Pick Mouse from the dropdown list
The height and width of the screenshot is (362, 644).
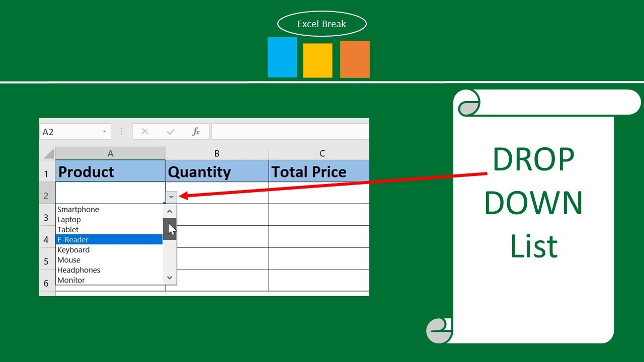[109, 260]
